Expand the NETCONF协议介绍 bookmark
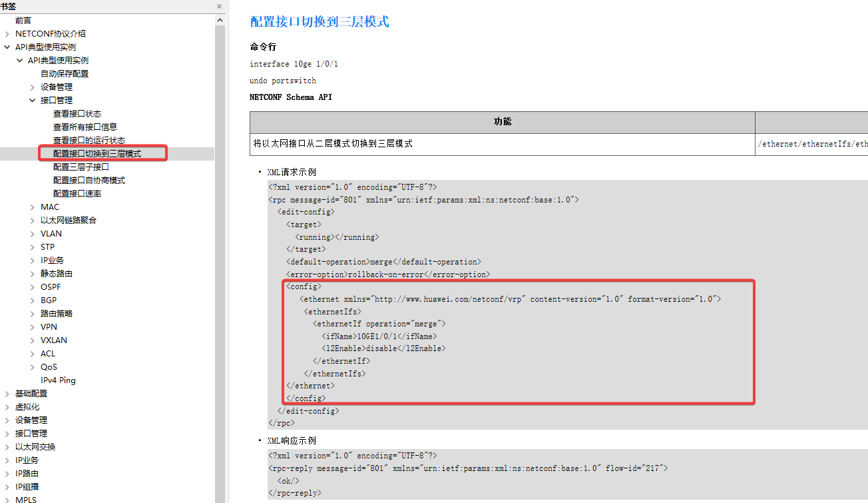This screenshot has height=503, width=868. pyautogui.click(x=7, y=34)
